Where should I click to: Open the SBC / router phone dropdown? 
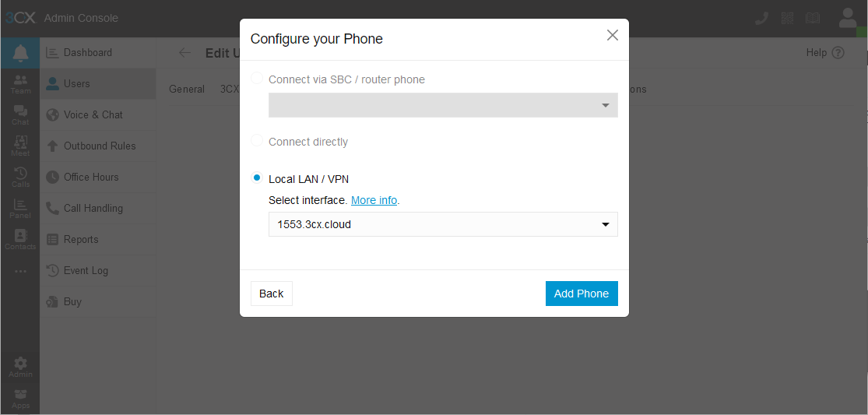[443, 105]
